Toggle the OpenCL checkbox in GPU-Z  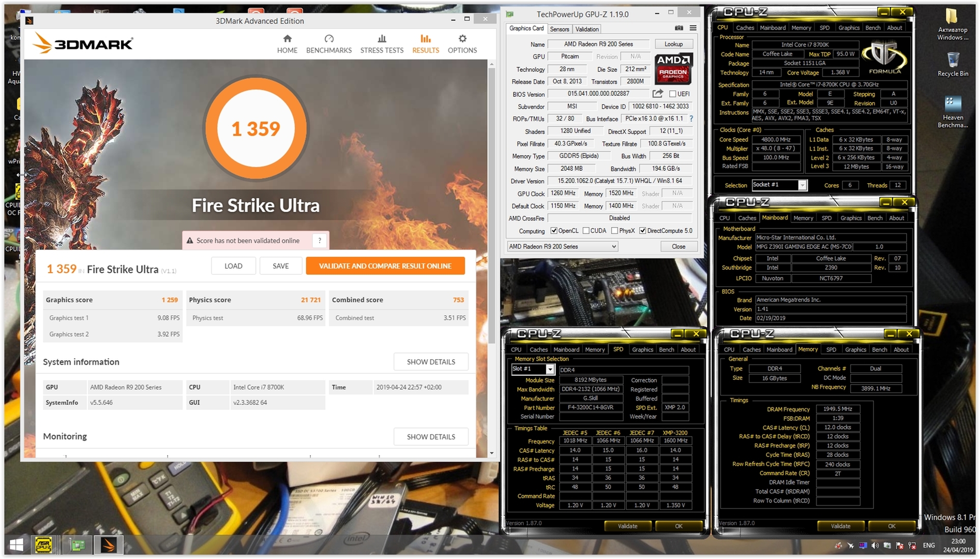click(x=554, y=231)
